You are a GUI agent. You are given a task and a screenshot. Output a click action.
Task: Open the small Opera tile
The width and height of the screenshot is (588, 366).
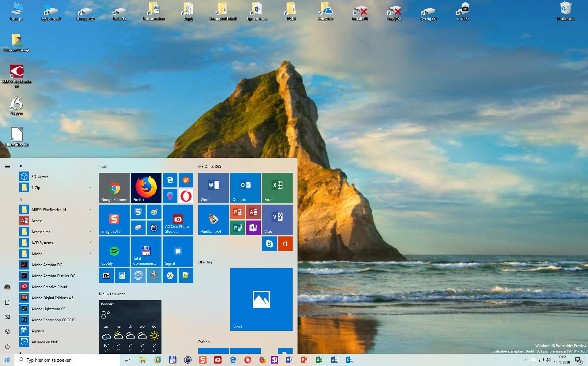[x=186, y=196]
